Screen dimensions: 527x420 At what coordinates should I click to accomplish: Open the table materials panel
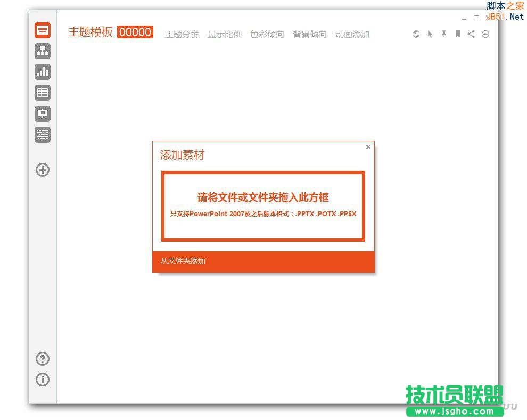(x=43, y=92)
